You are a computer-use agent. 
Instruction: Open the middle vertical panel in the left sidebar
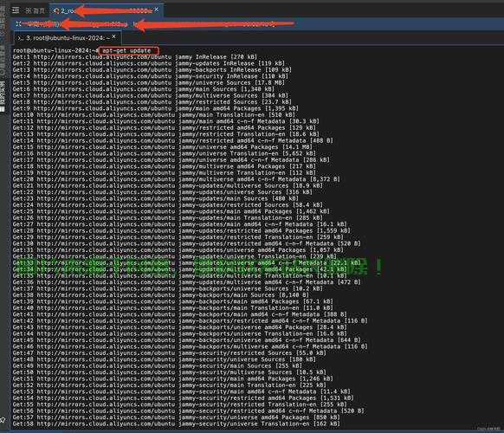click(3, 61)
